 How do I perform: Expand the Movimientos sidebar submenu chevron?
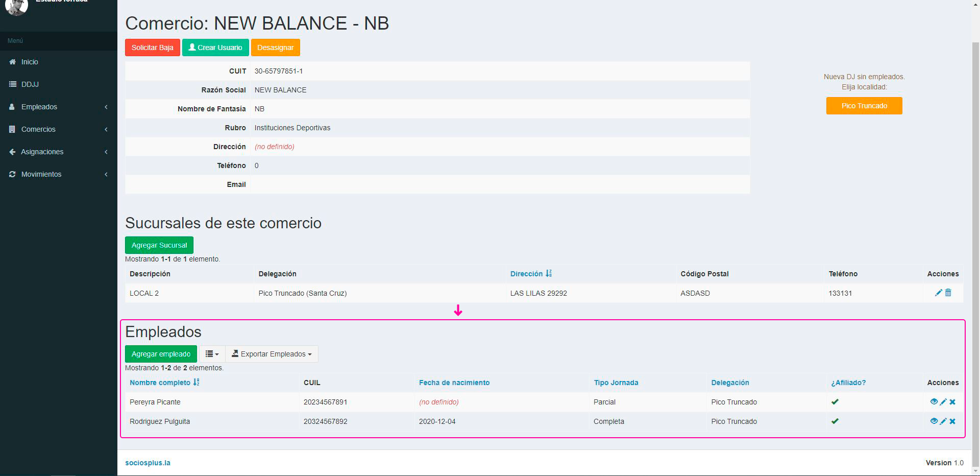(x=106, y=174)
